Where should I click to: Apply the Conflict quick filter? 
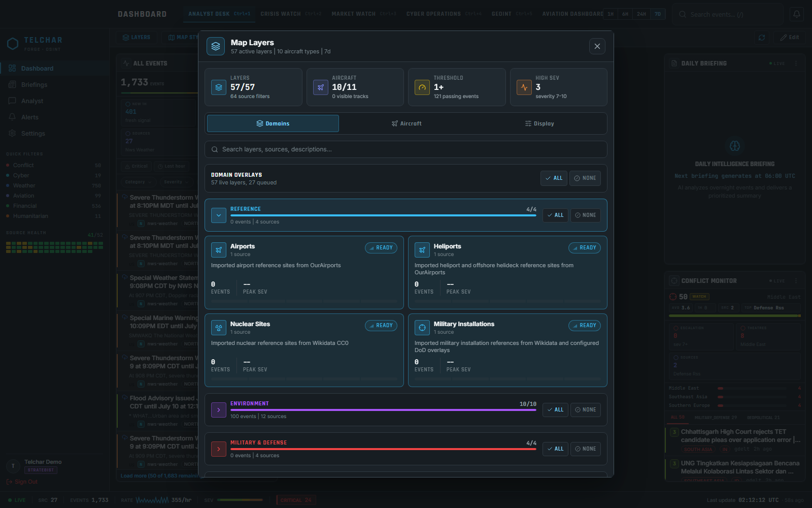(53, 165)
